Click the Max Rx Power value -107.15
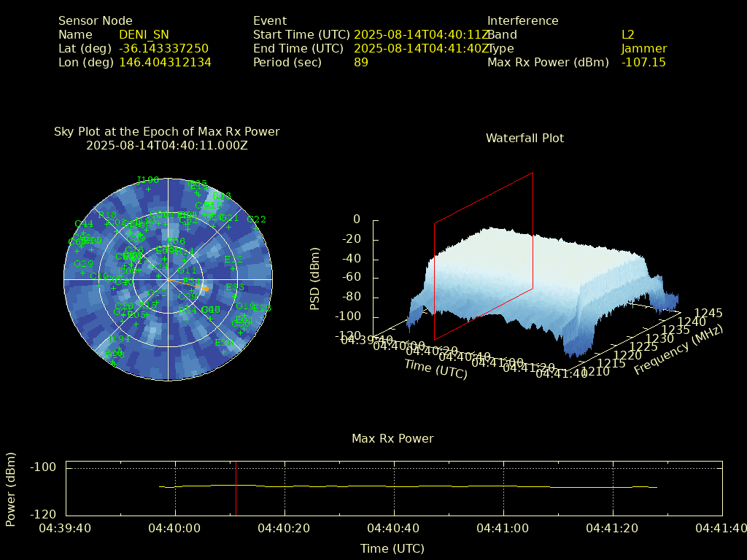The height and width of the screenshot is (560, 747). coord(643,62)
